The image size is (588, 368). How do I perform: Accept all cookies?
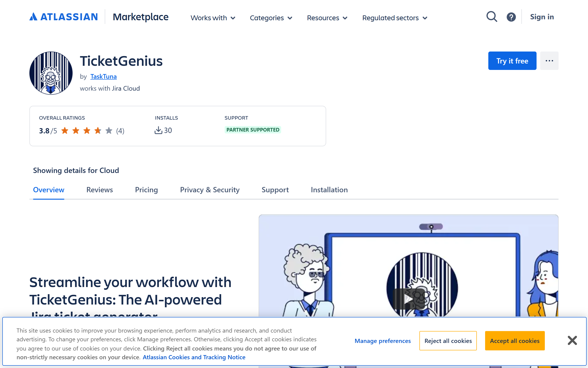pyautogui.click(x=515, y=341)
